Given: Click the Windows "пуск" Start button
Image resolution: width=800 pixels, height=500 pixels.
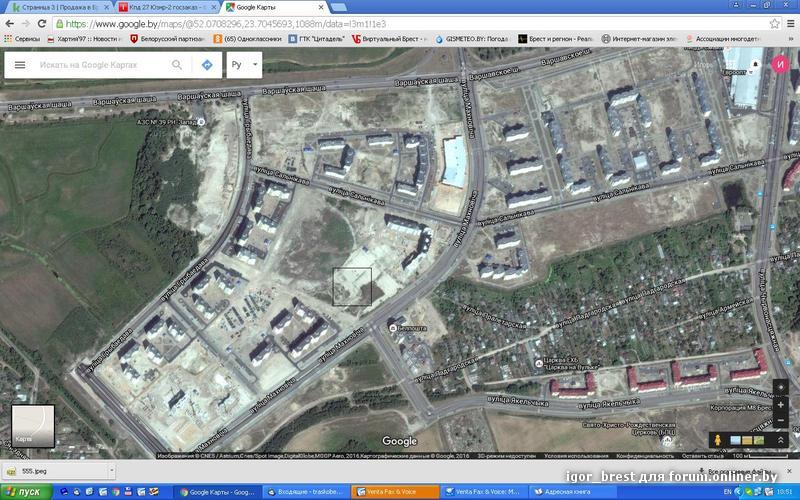Looking at the screenshot, I should tap(26, 492).
